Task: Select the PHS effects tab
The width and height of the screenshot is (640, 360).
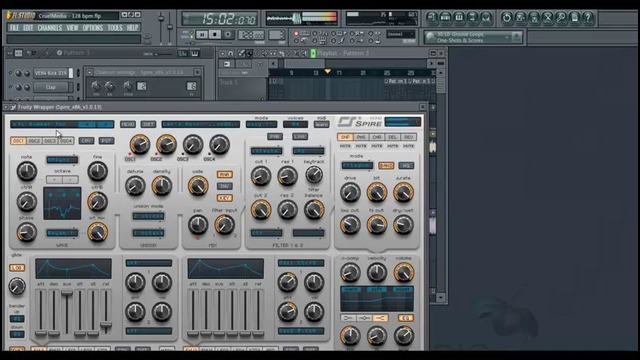Action: pyautogui.click(x=361, y=137)
